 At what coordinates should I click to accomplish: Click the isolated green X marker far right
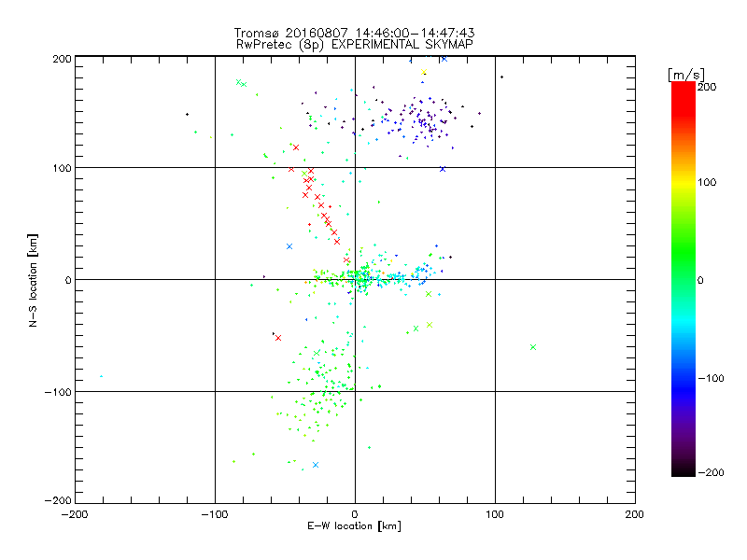[533, 347]
